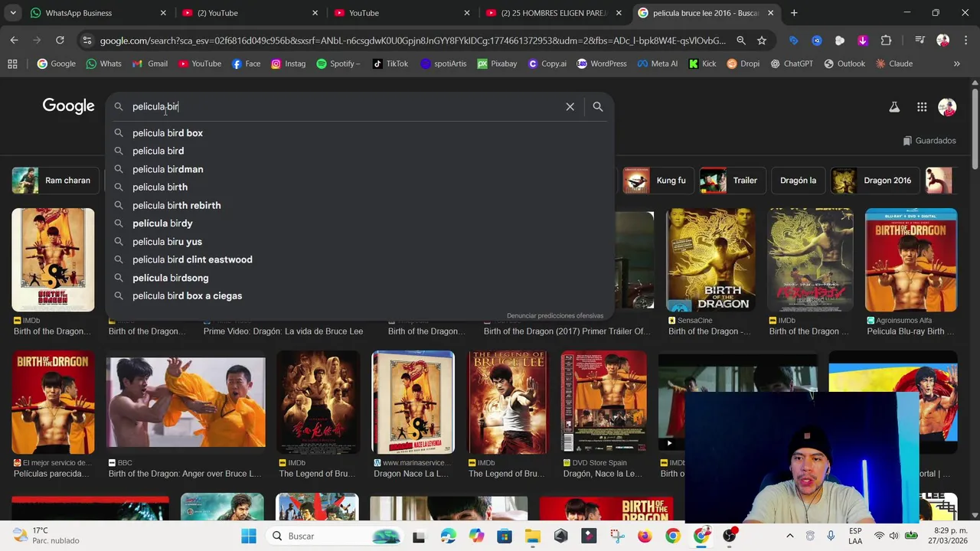This screenshot has height=551, width=980.
Task: Open the Claude bookmark
Action: (x=894, y=64)
